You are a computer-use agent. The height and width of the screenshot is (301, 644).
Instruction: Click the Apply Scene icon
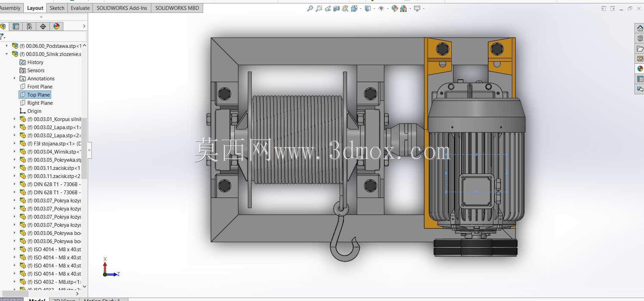[403, 8]
